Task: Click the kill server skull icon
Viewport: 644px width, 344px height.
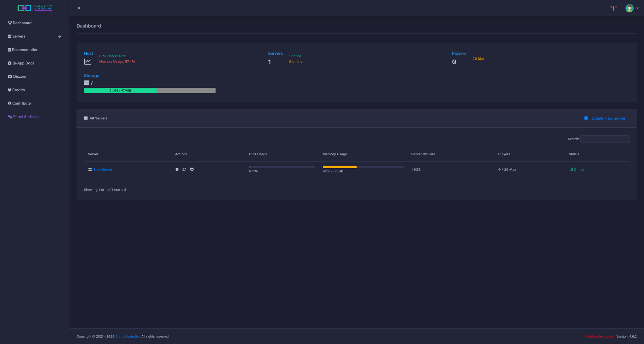Action: pos(192,169)
